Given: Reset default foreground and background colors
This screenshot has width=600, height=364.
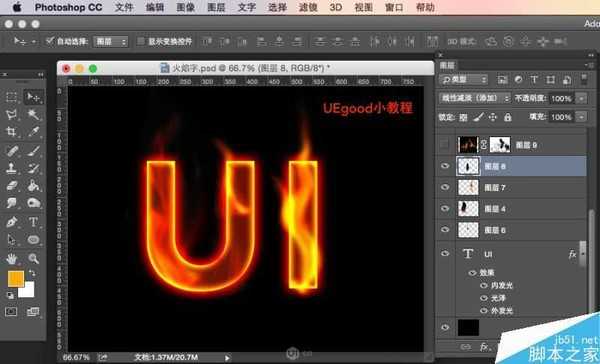Looking at the screenshot, I should pos(10,295).
